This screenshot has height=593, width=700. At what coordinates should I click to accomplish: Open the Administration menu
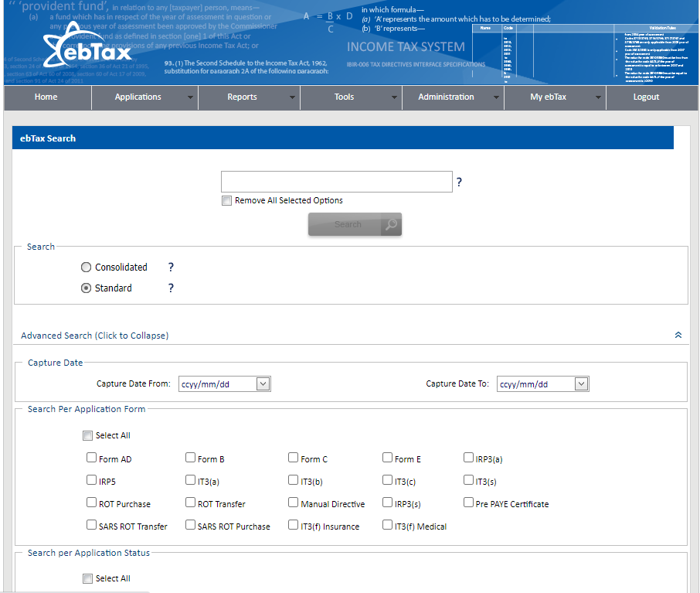click(446, 97)
